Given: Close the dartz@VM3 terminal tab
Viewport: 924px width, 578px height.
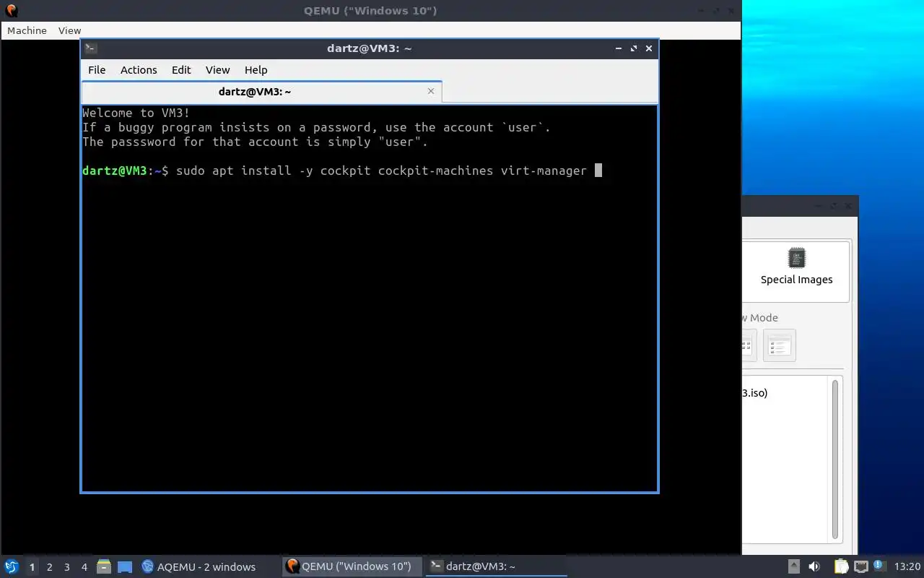Looking at the screenshot, I should coord(431,91).
